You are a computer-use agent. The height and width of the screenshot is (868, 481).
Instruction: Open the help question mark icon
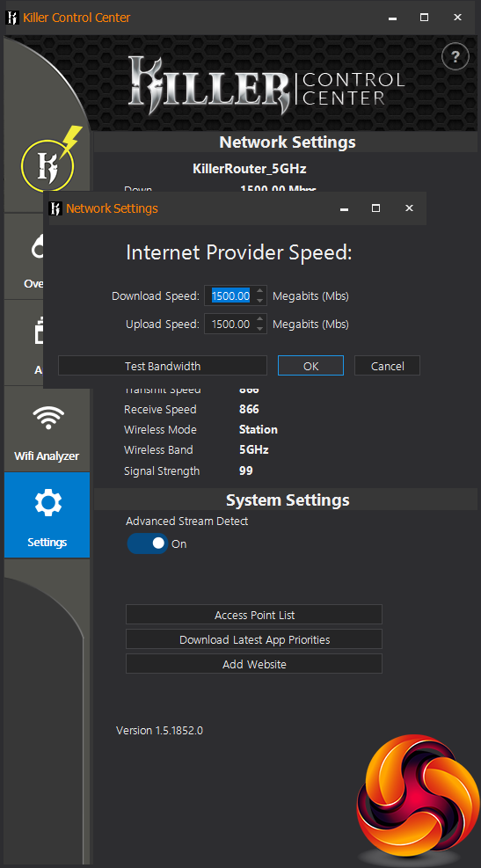[x=455, y=56]
